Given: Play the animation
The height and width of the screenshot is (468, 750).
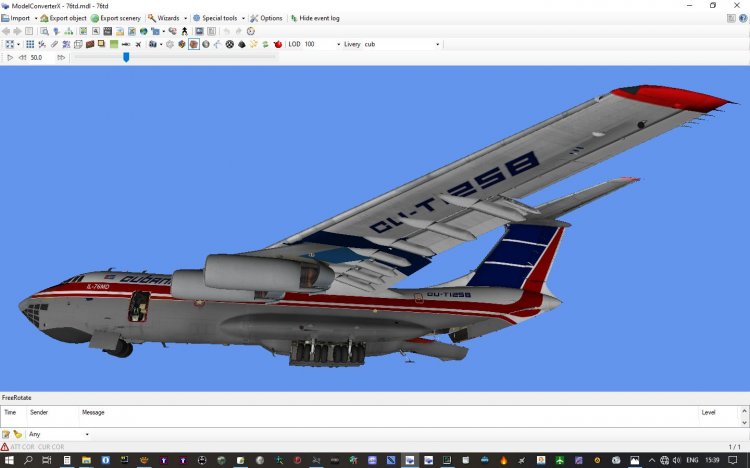Looking at the screenshot, I should coord(10,57).
